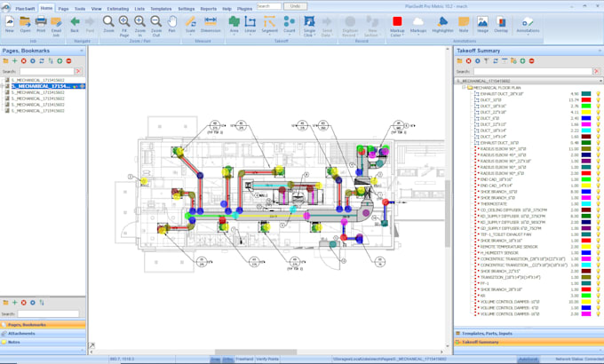Open the Linear takeoff dropdown

click(250, 35)
